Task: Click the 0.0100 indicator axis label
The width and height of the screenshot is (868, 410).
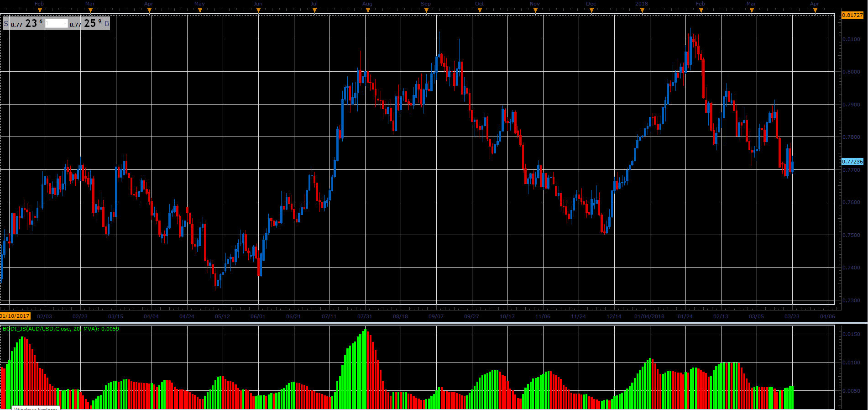Action: point(851,363)
